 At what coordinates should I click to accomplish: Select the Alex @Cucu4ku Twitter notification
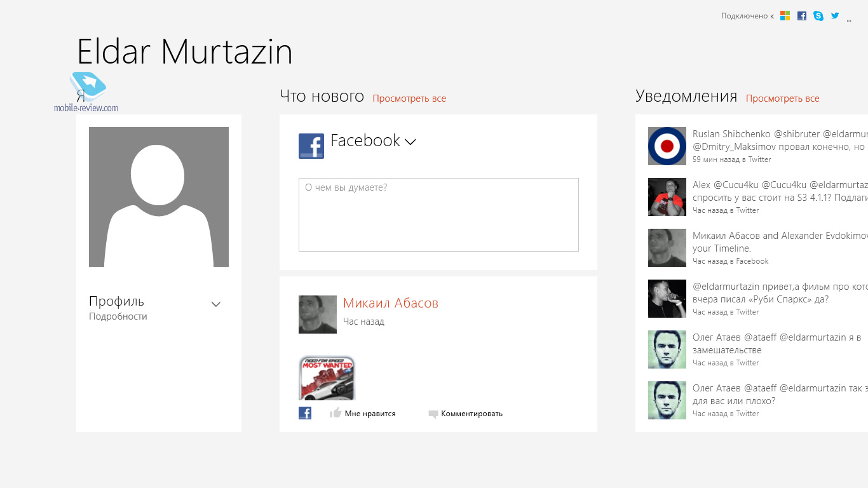tap(780, 197)
